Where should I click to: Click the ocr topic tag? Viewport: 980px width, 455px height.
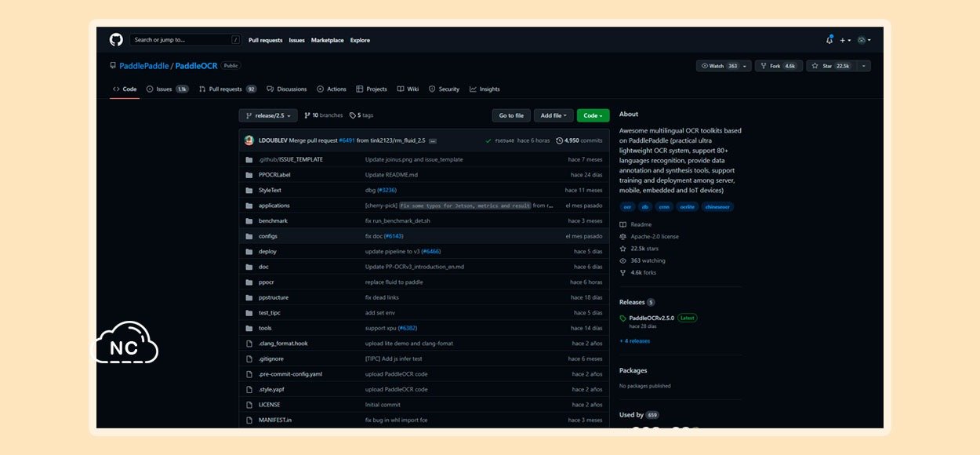click(627, 207)
